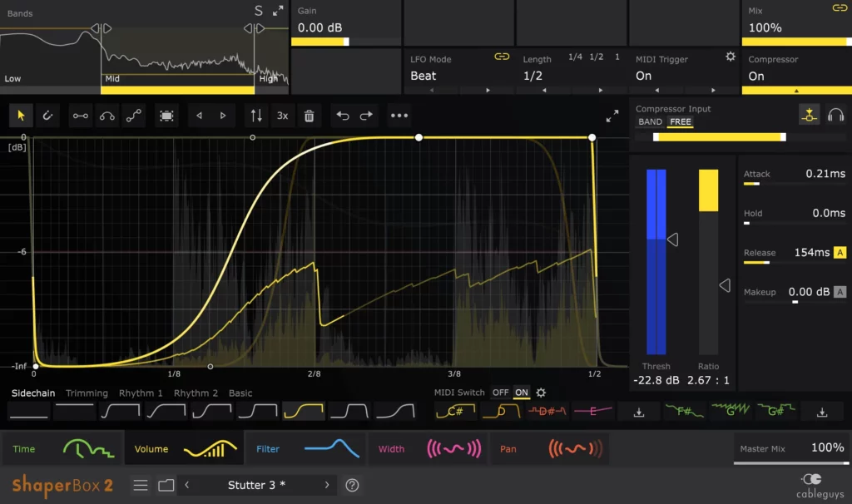Open the ellipsis more-options menu

coord(398,116)
